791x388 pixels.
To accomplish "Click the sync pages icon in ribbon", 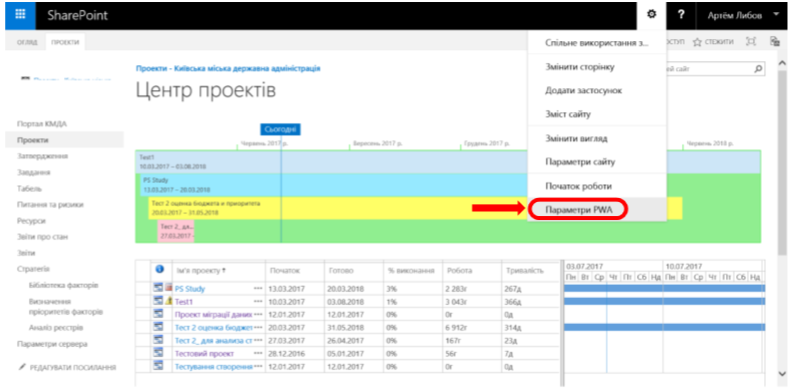I will [774, 41].
